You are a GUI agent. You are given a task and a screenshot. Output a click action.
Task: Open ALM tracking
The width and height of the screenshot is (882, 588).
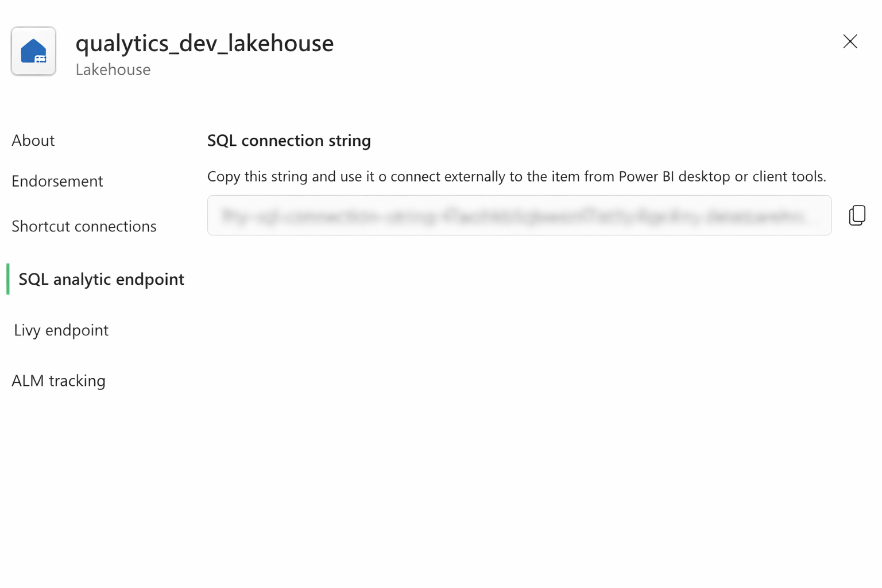(58, 380)
